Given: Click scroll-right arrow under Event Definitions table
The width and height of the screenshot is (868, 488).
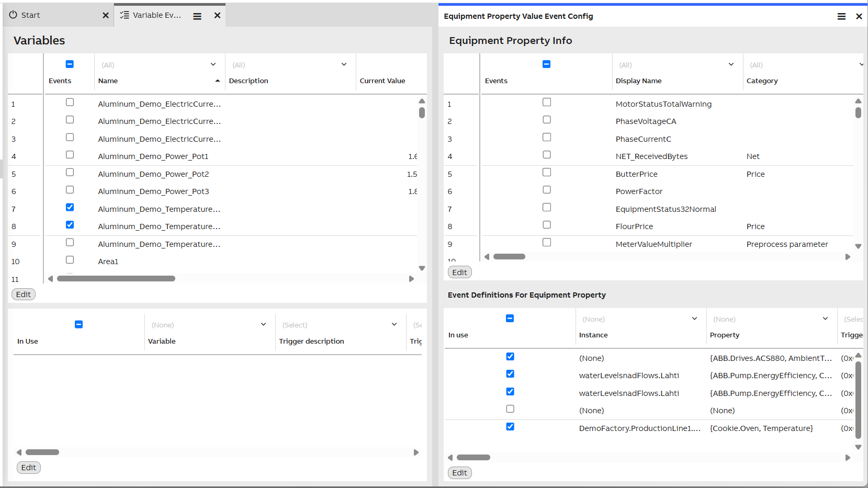Looking at the screenshot, I should [848, 458].
